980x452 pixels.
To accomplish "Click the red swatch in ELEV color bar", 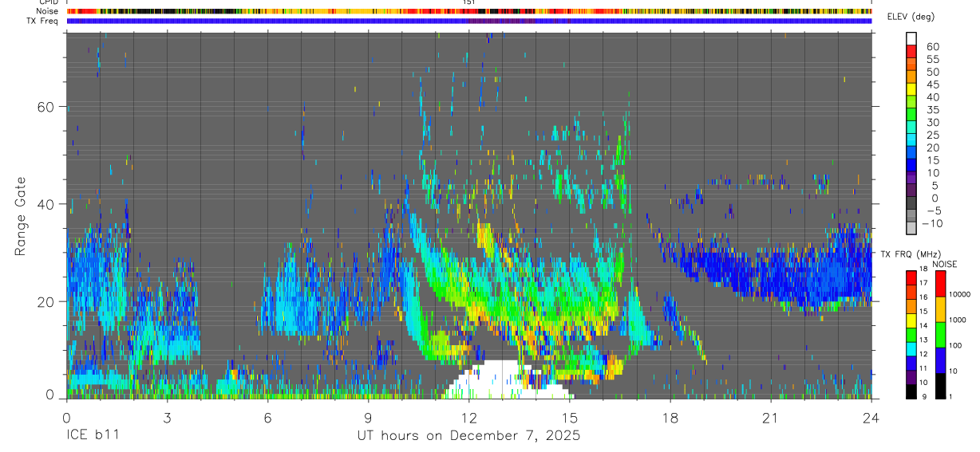I will 911,49.
